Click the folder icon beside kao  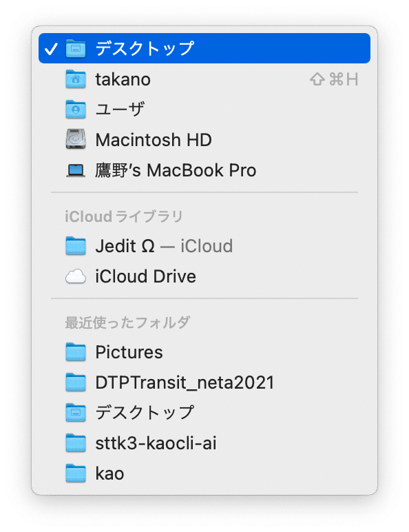coord(76,473)
